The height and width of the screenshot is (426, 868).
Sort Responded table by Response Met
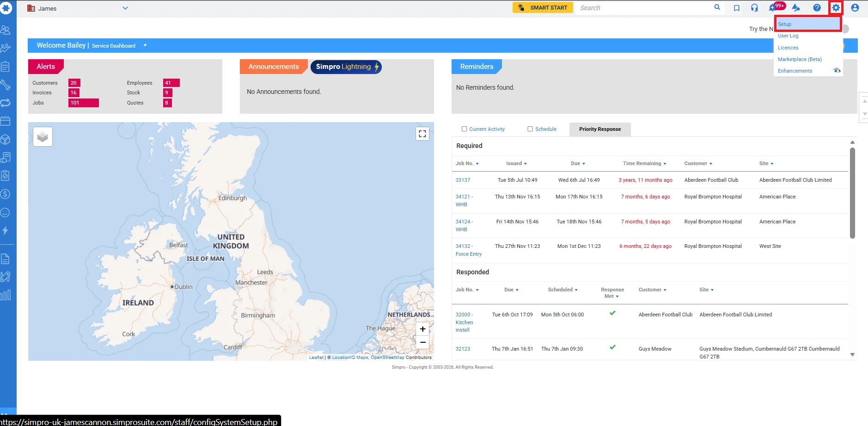(612, 293)
